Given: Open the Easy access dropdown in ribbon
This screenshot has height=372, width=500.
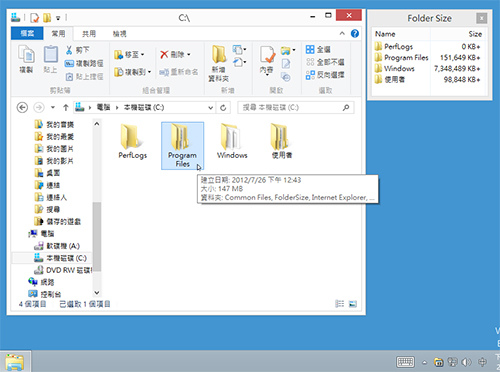Looking at the screenshot, I should tap(239, 62).
